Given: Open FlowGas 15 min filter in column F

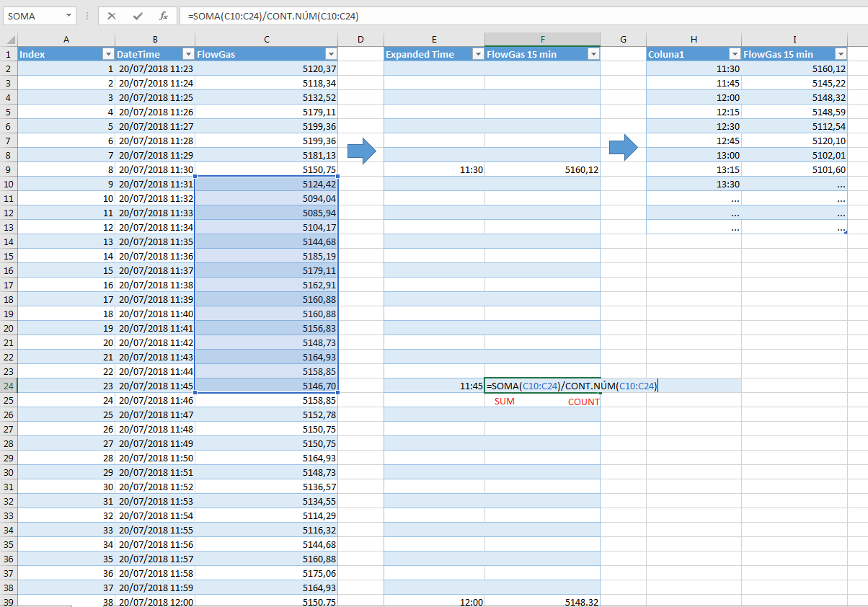Looking at the screenshot, I should 593,54.
